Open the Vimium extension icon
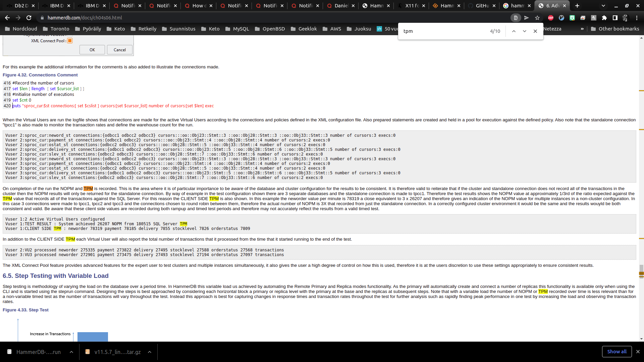Image resolution: width=644 pixels, height=362 pixels. tap(561, 18)
